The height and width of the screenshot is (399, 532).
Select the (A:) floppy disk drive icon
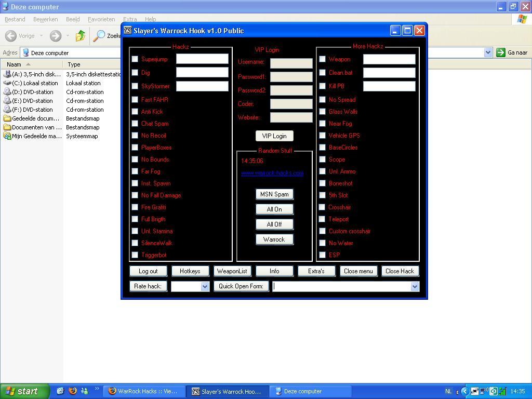(7, 74)
